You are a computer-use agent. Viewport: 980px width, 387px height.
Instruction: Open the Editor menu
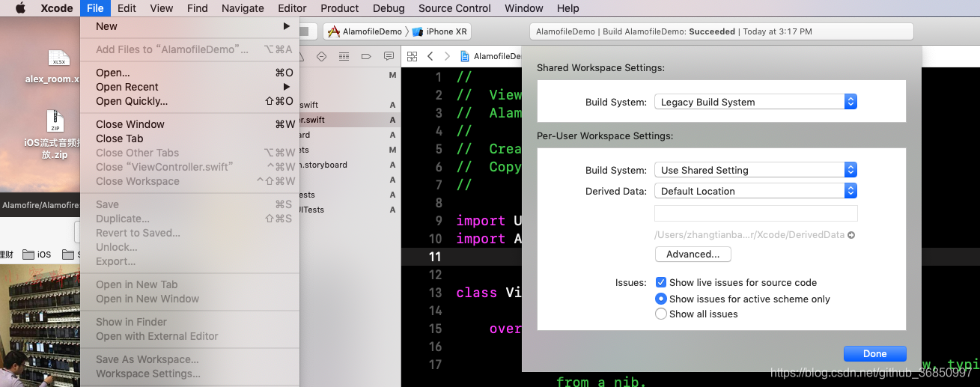(292, 8)
